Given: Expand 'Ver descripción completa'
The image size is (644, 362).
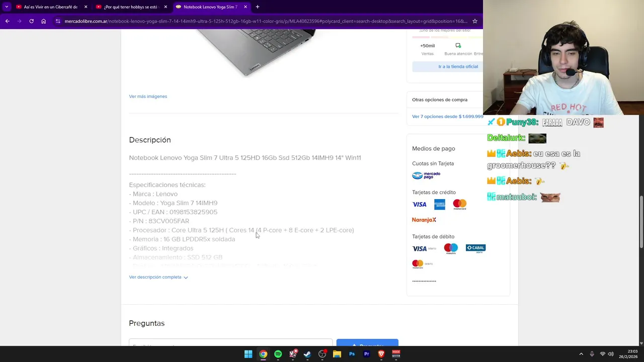Looking at the screenshot, I should point(158,277).
